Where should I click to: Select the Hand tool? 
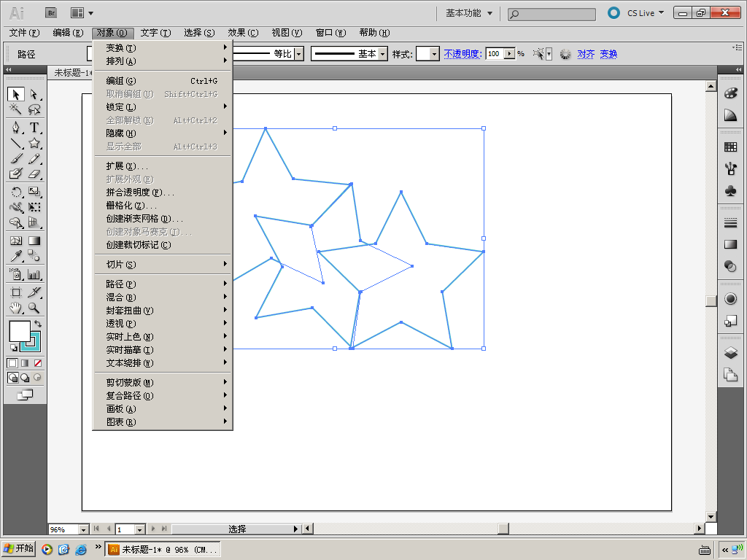(16, 308)
